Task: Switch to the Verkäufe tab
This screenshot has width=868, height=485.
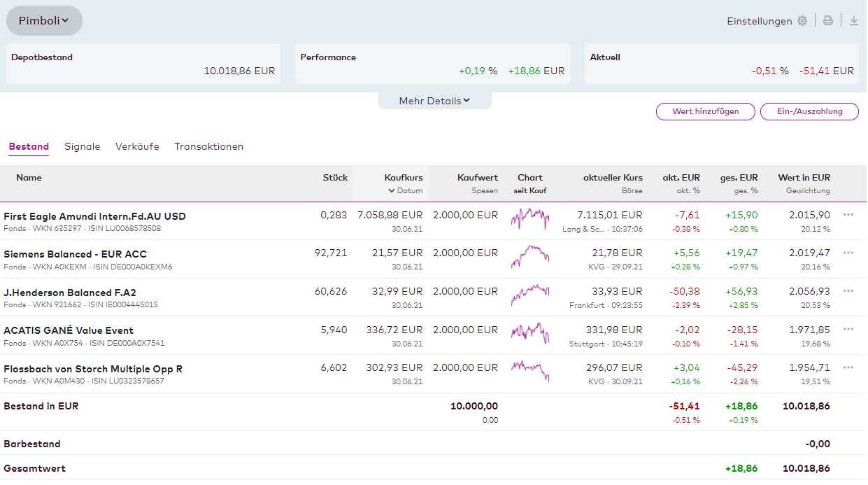Action: [137, 146]
